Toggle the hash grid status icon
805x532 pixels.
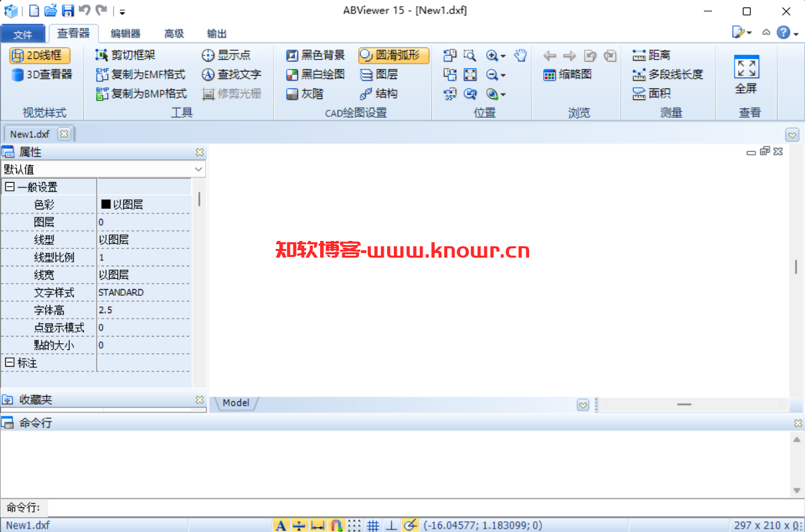pos(373,525)
